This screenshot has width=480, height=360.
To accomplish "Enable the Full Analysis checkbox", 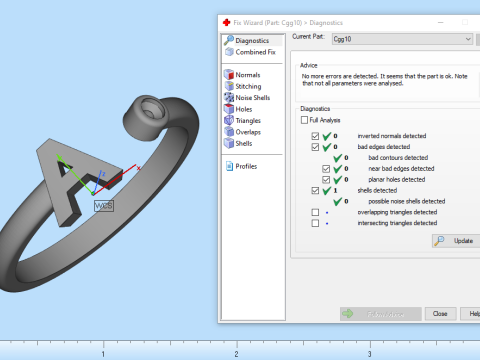I will point(304,120).
